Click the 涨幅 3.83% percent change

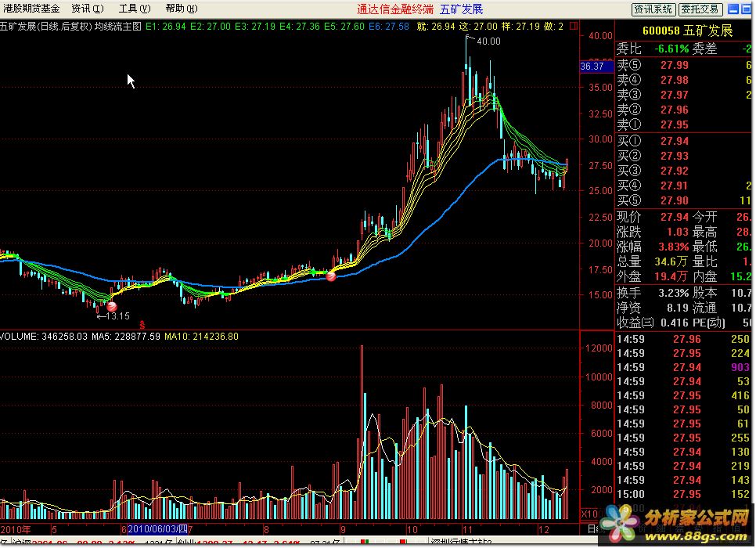pos(674,247)
